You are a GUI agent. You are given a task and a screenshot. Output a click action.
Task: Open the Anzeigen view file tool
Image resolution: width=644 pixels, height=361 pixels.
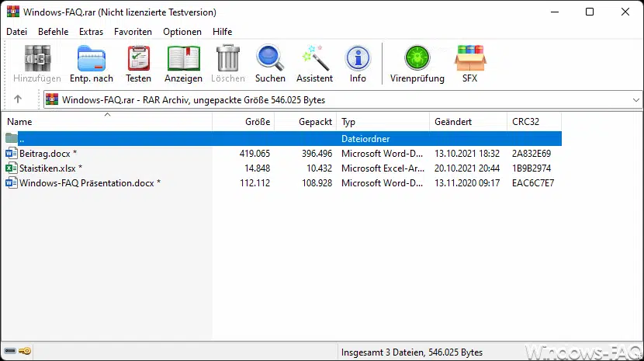click(x=183, y=64)
